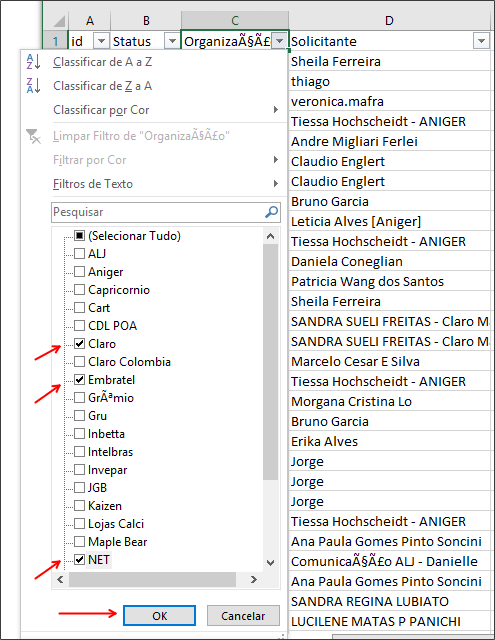Check the Kaizen checkbox
The image size is (495, 640).
[79, 506]
